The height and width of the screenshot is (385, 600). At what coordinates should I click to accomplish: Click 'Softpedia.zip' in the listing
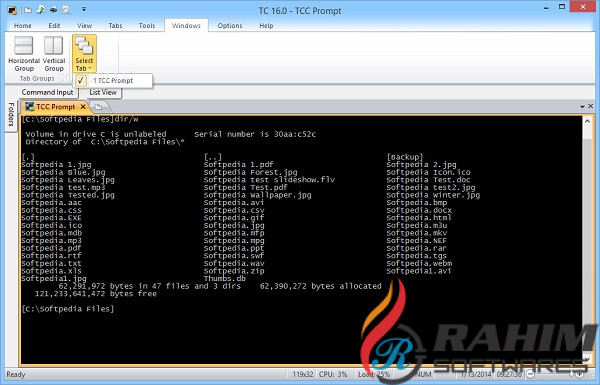[234, 271]
